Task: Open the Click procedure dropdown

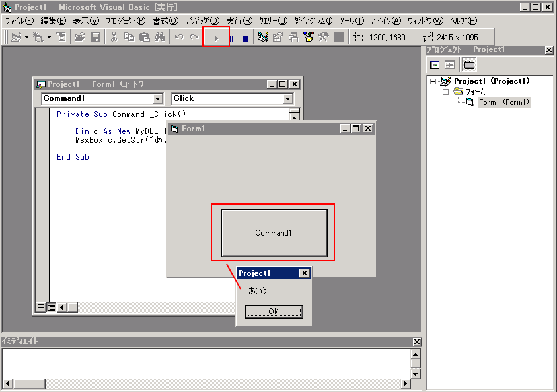Action: 289,98
